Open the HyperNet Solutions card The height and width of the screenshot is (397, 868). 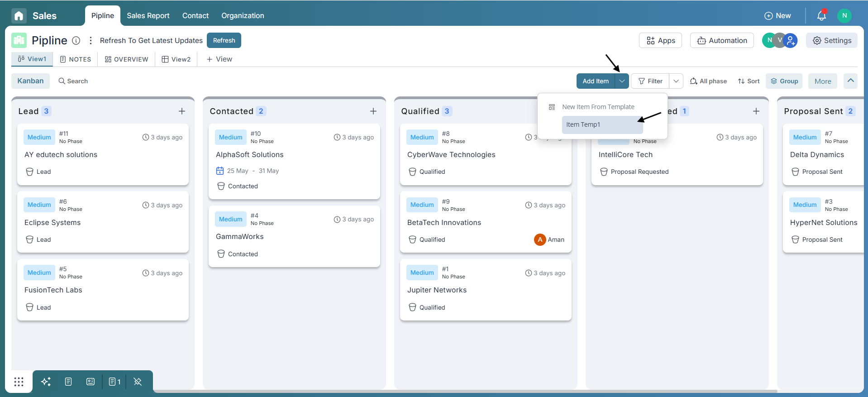click(823, 222)
